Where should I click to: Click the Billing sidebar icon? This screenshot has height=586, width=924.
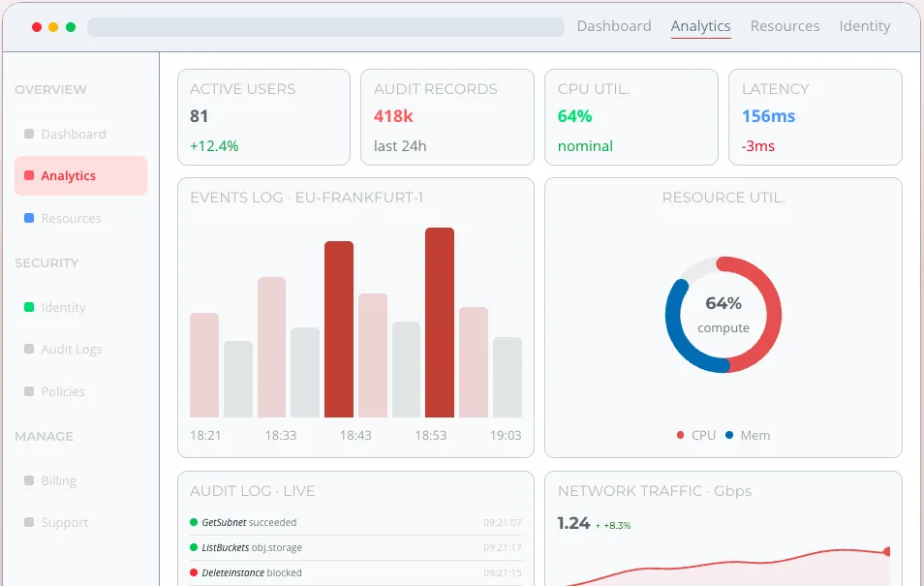click(29, 479)
